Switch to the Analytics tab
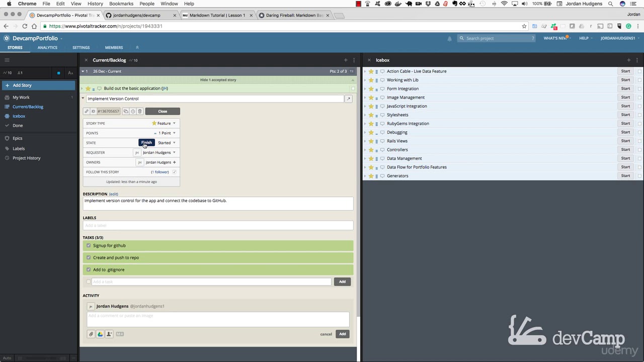 click(x=47, y=48)
